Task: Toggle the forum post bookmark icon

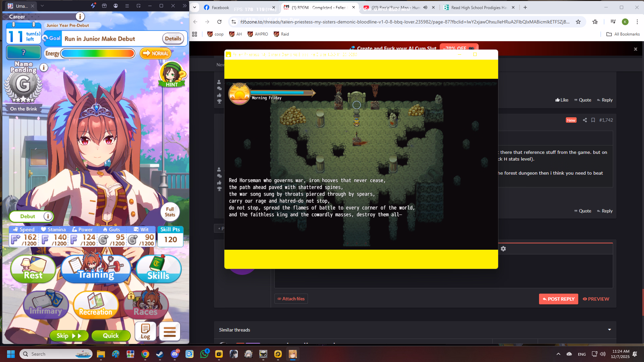Action: (x=593, y=120)
